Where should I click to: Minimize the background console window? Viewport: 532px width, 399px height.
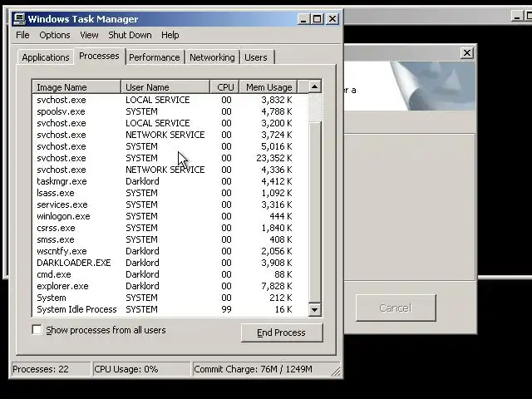517,16
